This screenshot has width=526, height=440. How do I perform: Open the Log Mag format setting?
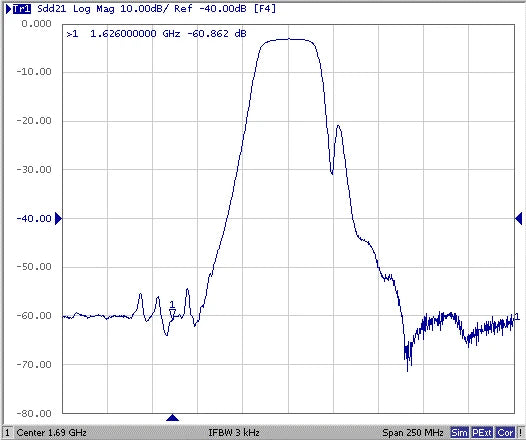tap(93, 9)
